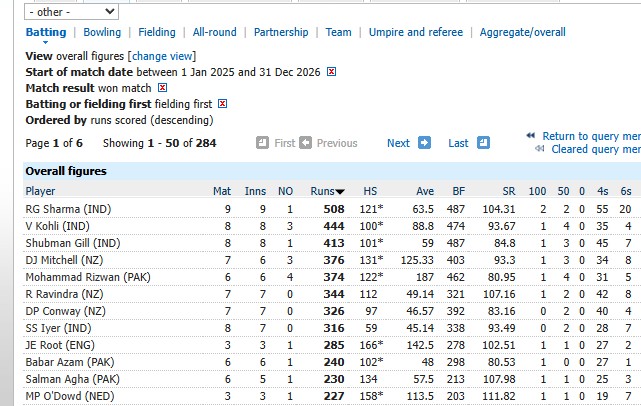Click the Cleared query menu arrow icon

pyautogui.click(x=540, y=150)
